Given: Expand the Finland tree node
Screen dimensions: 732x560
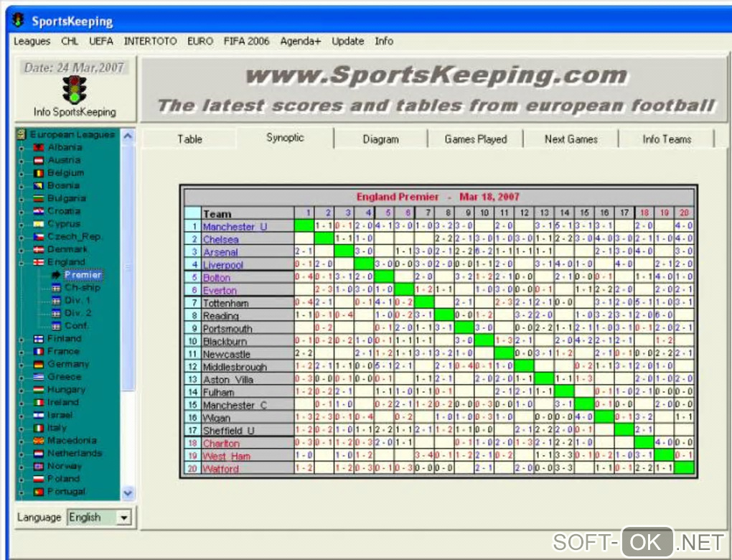Looking at the screenshot, I should tap(22, 339).
